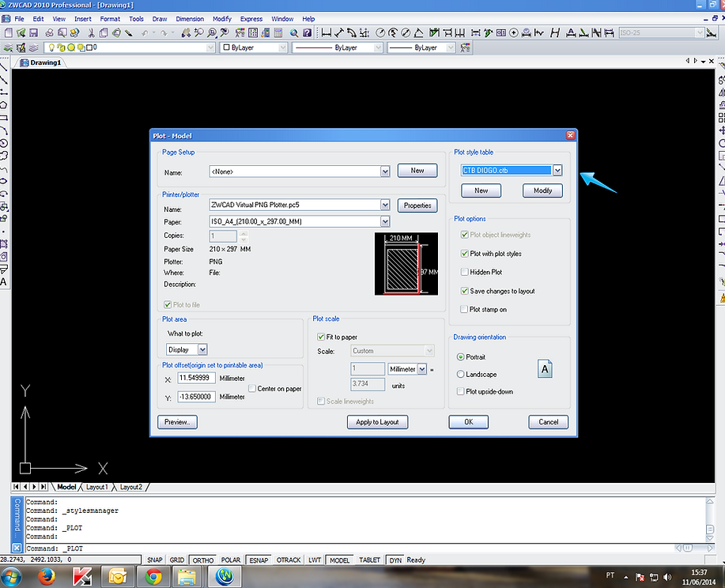Click the Undo arrow icon
725x588 pixels.
click(145, 33)
